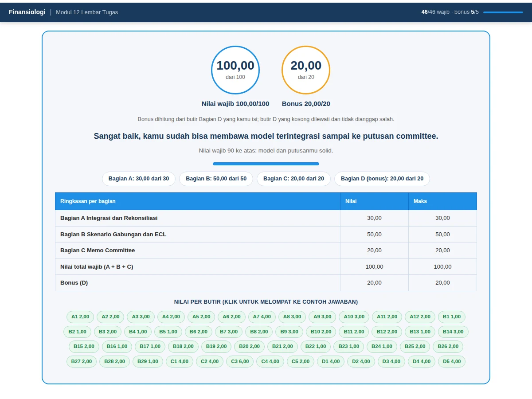Jump to the B14 3,00 answer chip
This screenshot has width=532, height=399.
453,332
